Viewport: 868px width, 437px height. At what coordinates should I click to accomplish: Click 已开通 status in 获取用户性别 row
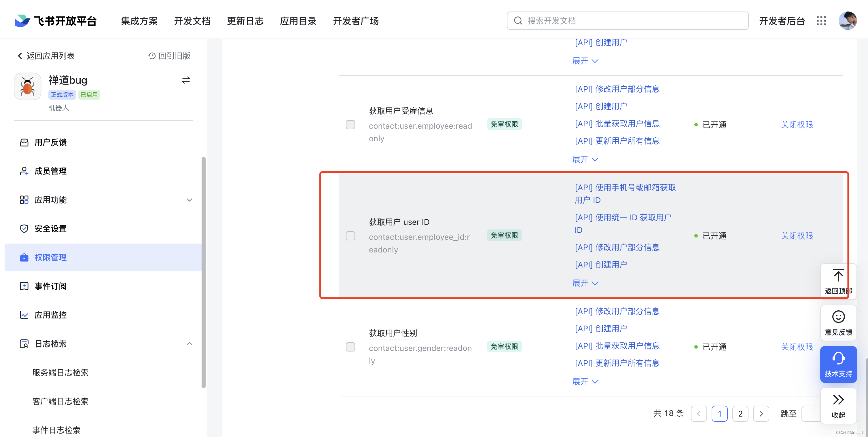(x=710, y=347)
